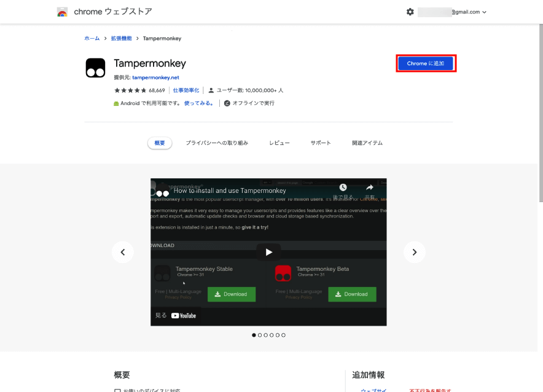
Task: Click the Tampermonkey title heading
Action: click(x=150, y=63)
